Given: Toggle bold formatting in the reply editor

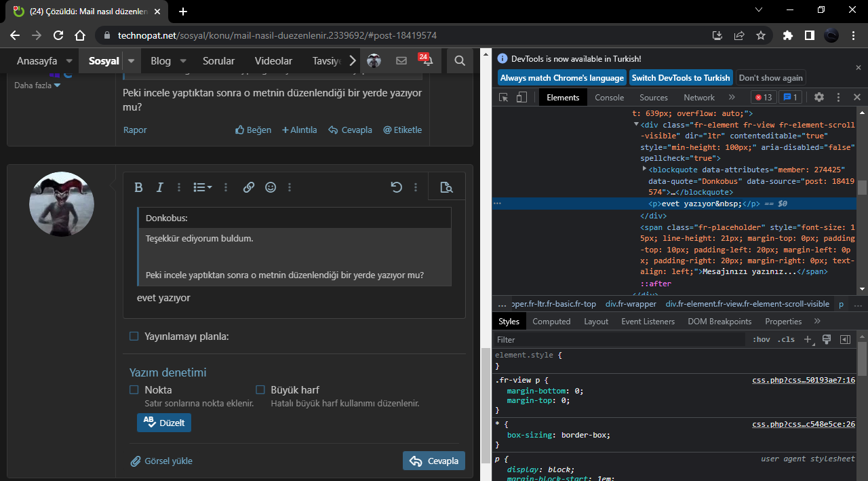Looking at the screenshot, I should (x=138, y=187).
